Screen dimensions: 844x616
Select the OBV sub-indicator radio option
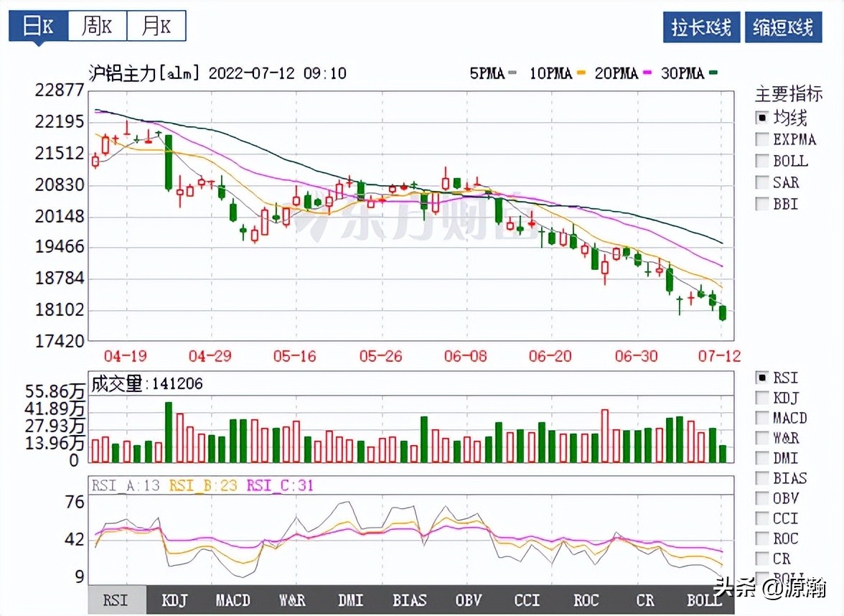(x=761, y=498)
